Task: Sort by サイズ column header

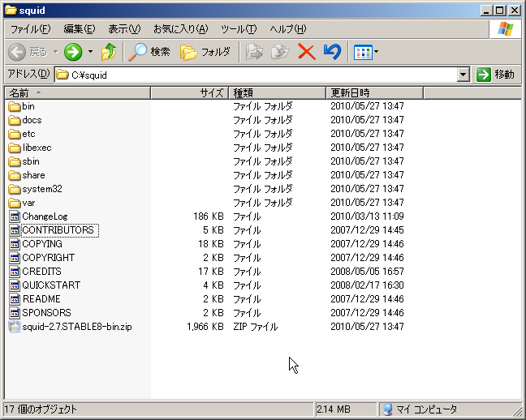Action: [189, 93]
